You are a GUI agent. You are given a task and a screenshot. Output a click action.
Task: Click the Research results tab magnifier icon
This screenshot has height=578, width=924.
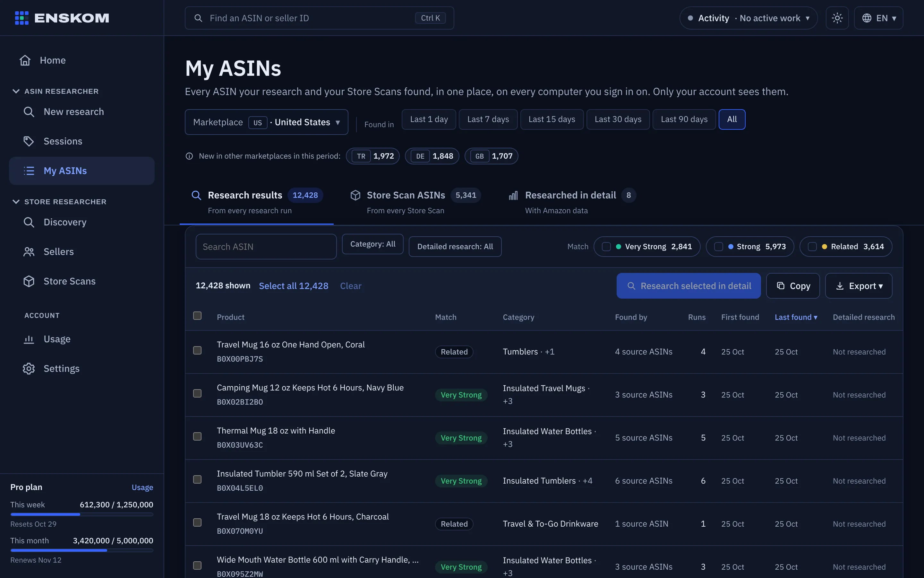(x=196, y=195)
